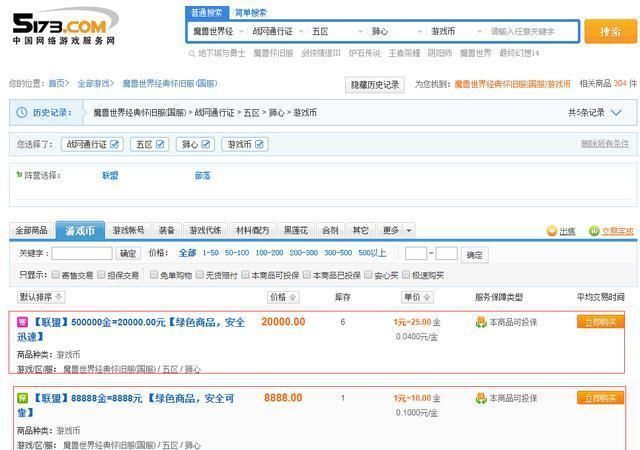Open the 战网通行证 search dropdown
Viewport: 640px width, 450px height.
[x=278, y=31]
